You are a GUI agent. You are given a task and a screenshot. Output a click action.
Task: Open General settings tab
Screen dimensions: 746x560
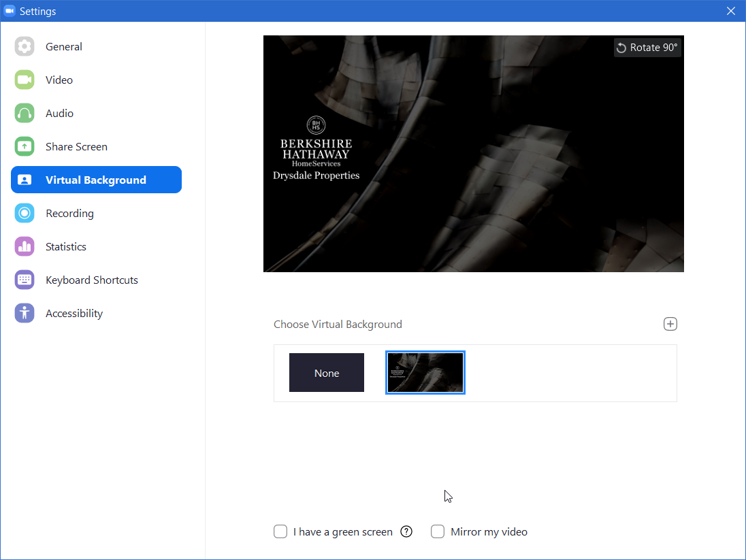(x=96, y=47)
